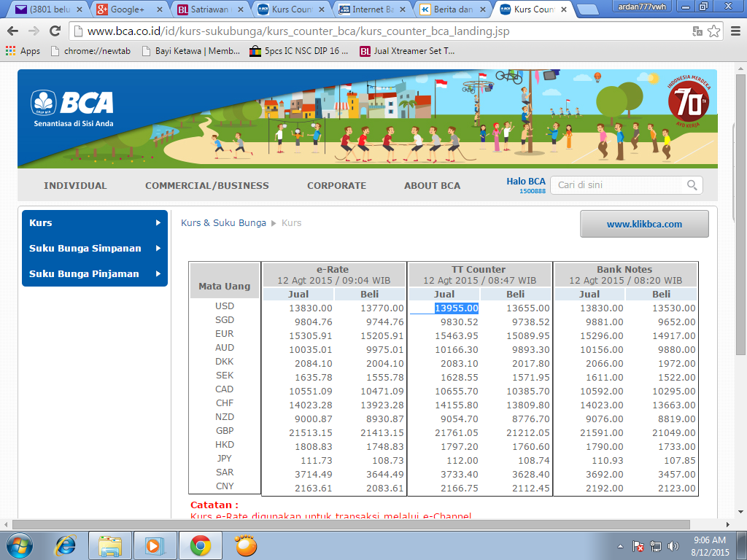Click the Catatan : red note heading
The height and width of the screenshot is (560, 747).
click(x=214, y=505)
